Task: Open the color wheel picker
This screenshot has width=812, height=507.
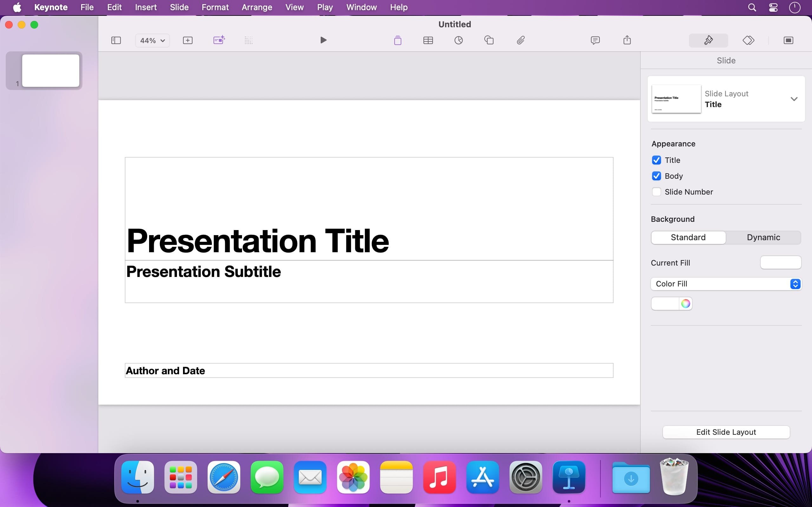Action: click(x=685, y=304)
